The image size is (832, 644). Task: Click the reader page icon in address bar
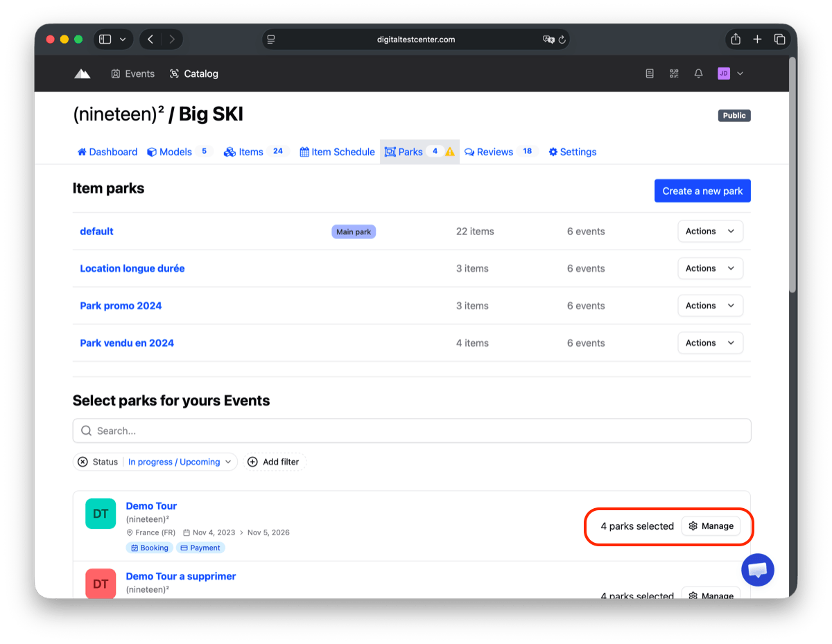coord(271,40)
